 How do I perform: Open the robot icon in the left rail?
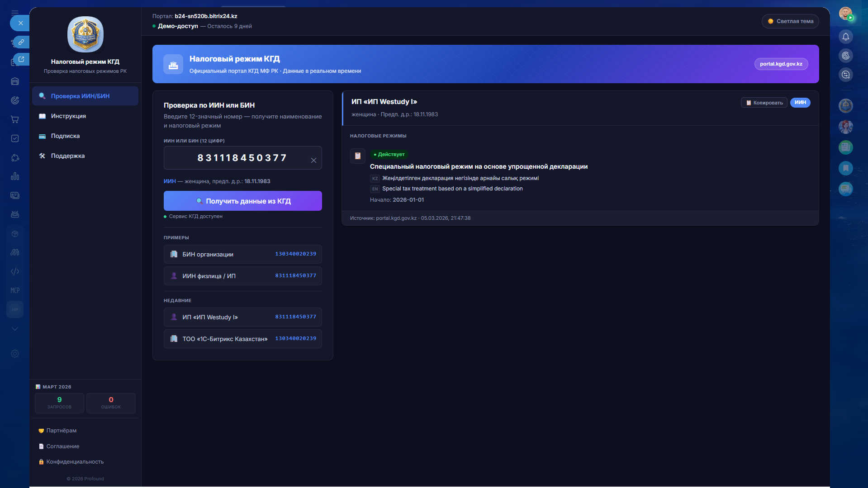(x=15, y=214)
